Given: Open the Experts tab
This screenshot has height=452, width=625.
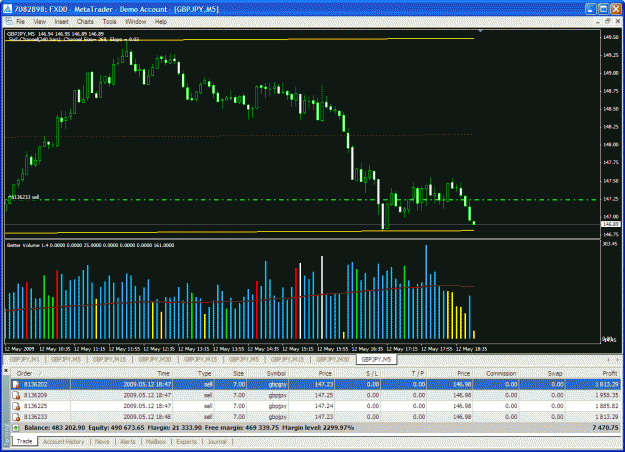Looking at the screenshot, I should [x=186, y=442].
